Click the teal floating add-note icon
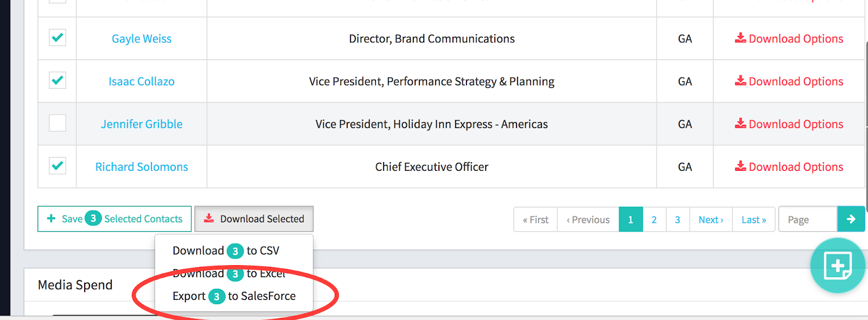868x320 pixels. coord(838,266)
